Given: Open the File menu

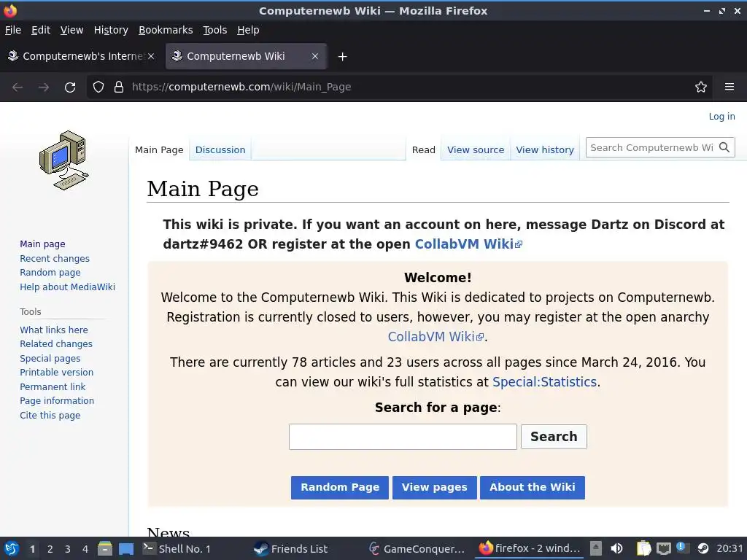Looking at the screenshot, I should pos(13,30).
